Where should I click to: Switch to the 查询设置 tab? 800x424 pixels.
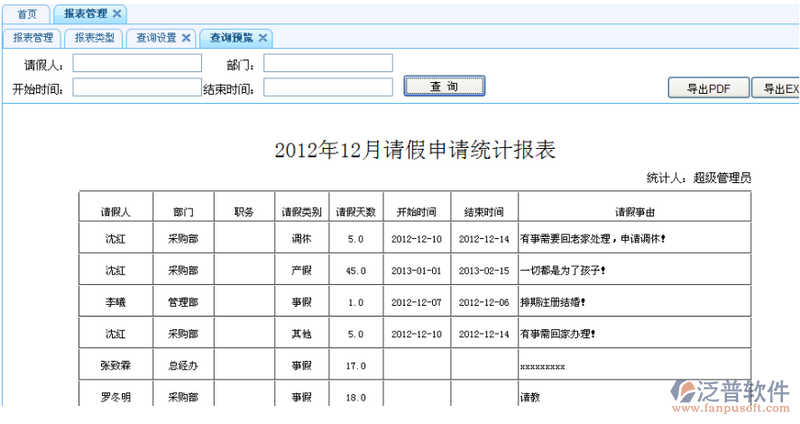(x=156, y=38)
